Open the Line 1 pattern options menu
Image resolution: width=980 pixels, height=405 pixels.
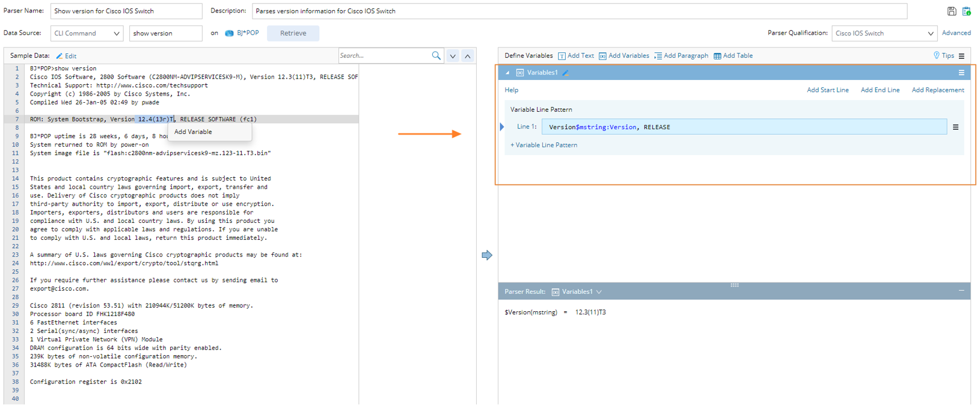(955, 127)
